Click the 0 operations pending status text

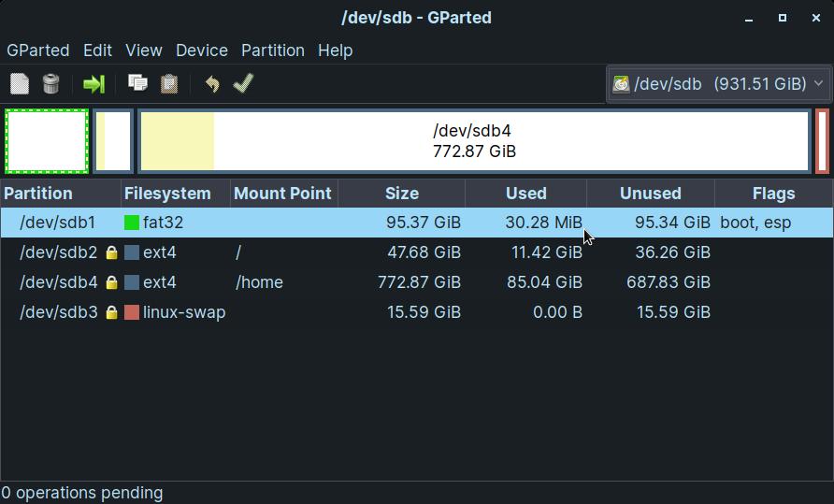(x=81, y=493)
